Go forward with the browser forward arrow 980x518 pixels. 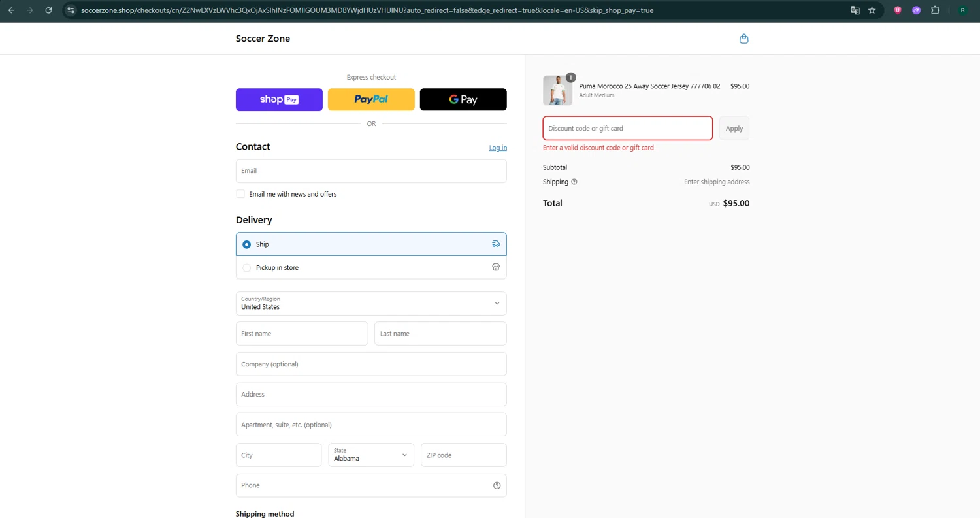29,10
